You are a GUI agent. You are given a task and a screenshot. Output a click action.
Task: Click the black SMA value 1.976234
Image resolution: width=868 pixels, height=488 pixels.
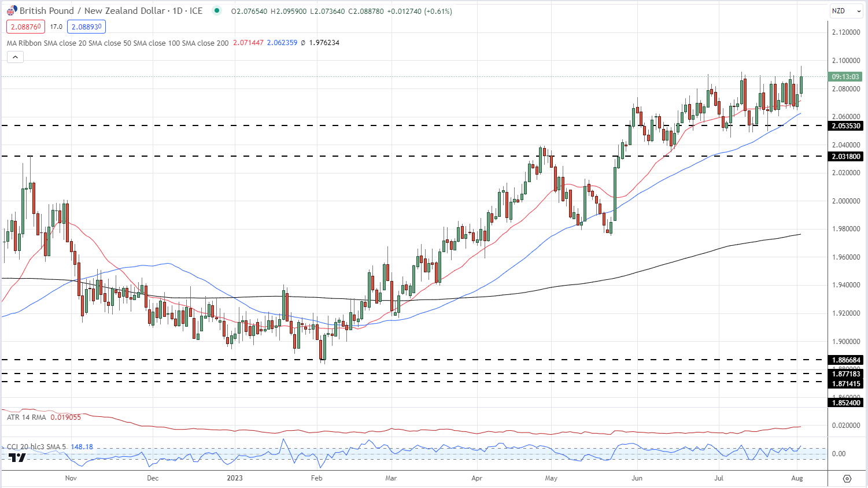click(324, 43)
